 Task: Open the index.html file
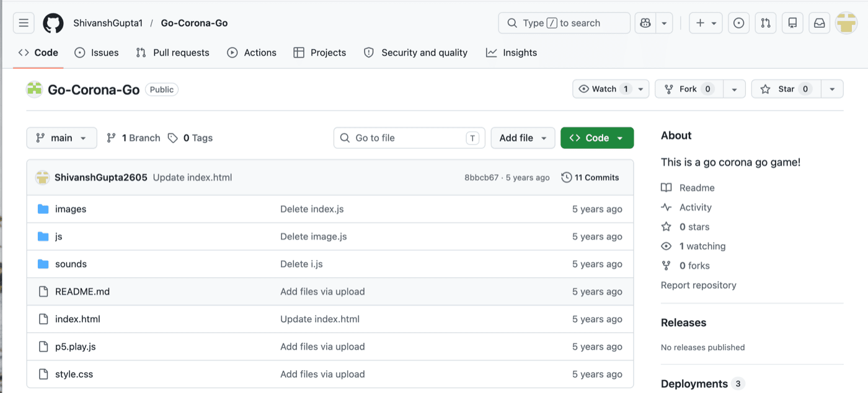click(77, 319)
